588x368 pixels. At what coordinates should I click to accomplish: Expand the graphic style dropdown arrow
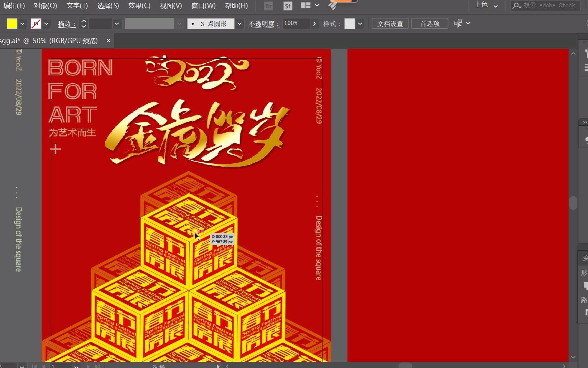pyautogui.click(x=360, y=24)
